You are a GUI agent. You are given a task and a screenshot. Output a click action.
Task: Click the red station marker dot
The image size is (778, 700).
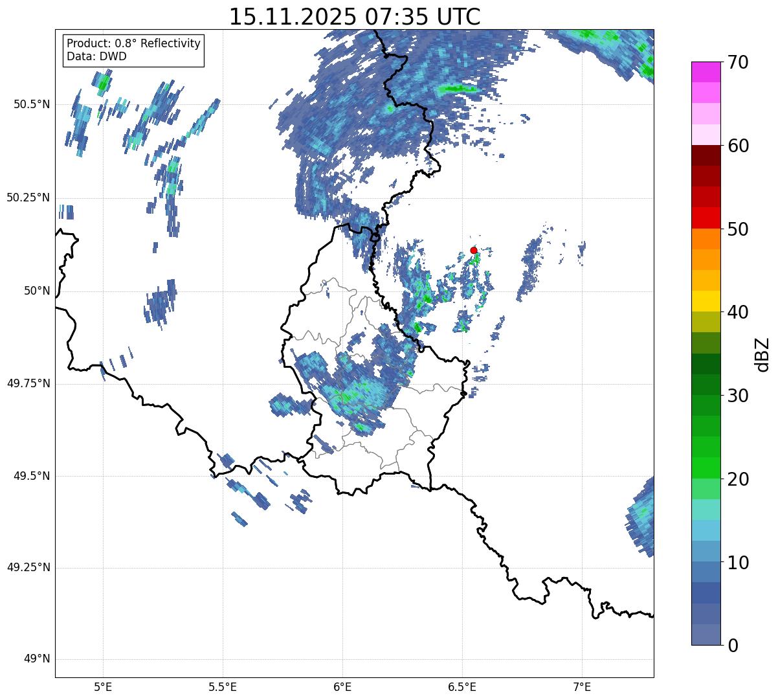474,250
